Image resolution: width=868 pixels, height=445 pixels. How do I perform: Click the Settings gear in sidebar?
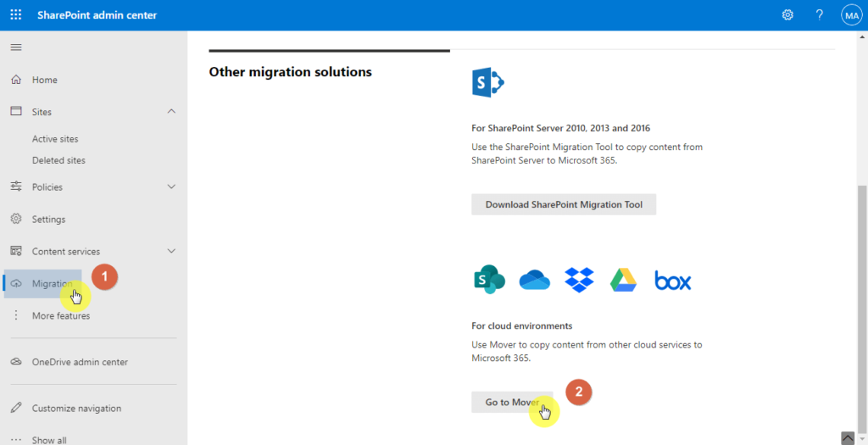[x=16, y=219]
